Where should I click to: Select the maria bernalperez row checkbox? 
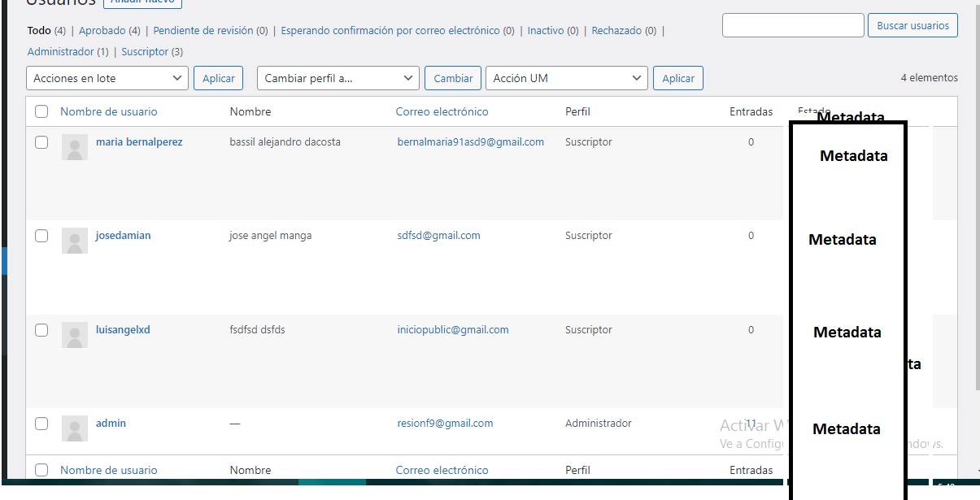[x=41, y=142]
